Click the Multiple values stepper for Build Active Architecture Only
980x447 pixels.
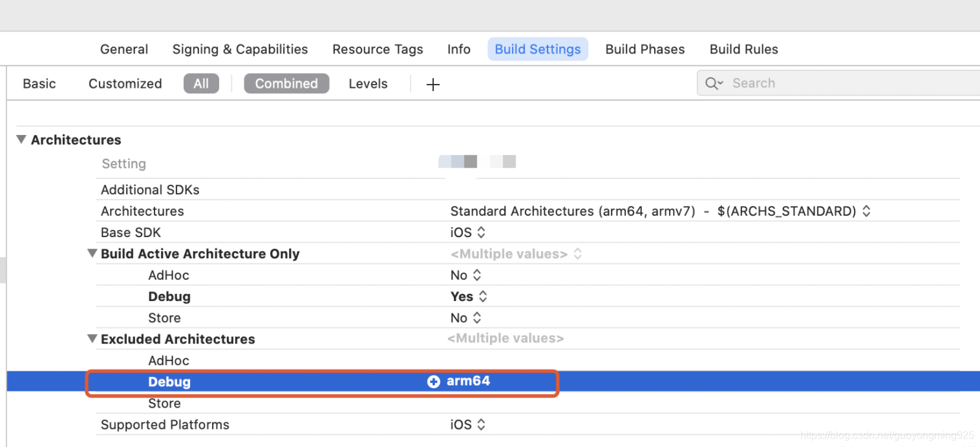point(577,253)
